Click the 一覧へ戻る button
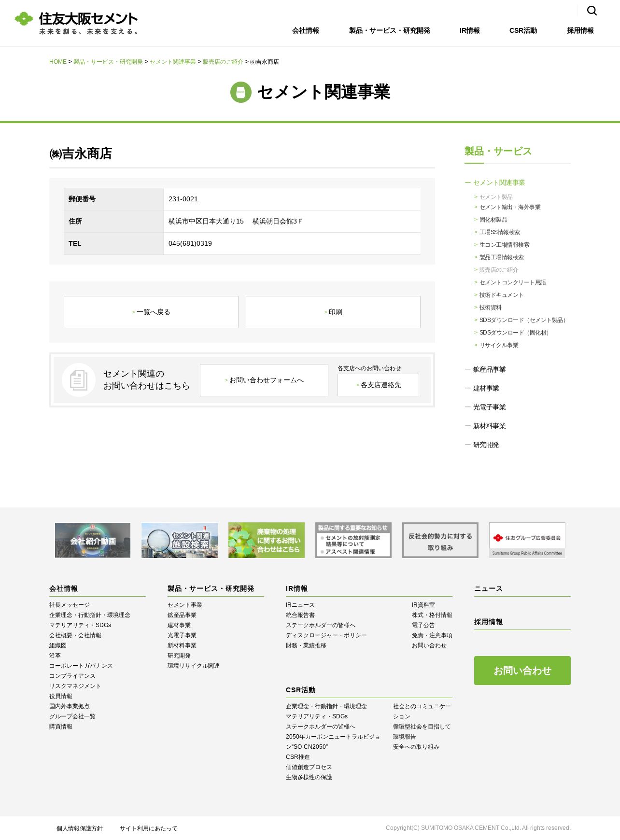620x840 pixels. (x=151, y=312)
